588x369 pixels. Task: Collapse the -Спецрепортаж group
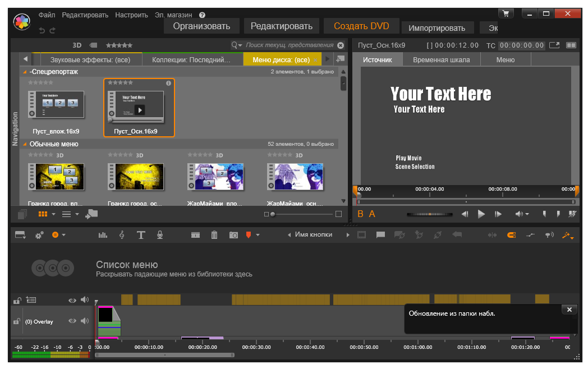25,72
